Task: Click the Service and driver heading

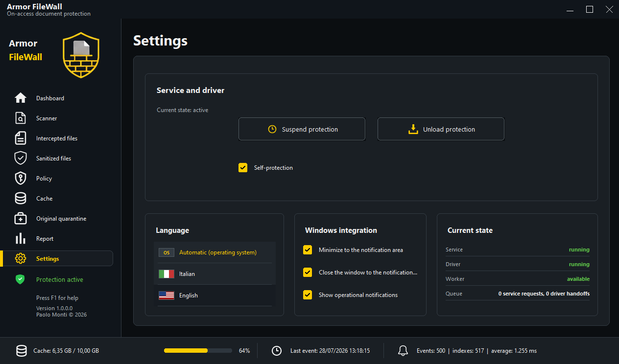Action: click(190, 91)
